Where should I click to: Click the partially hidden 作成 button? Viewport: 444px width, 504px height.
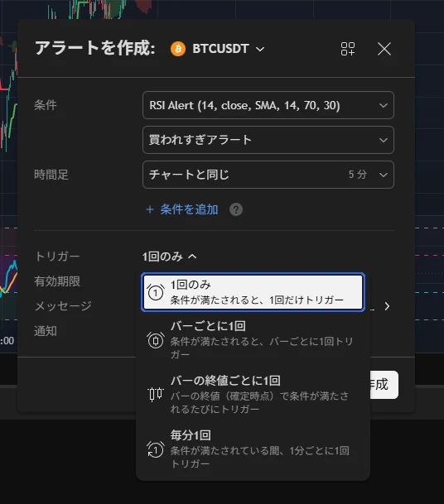384,385
